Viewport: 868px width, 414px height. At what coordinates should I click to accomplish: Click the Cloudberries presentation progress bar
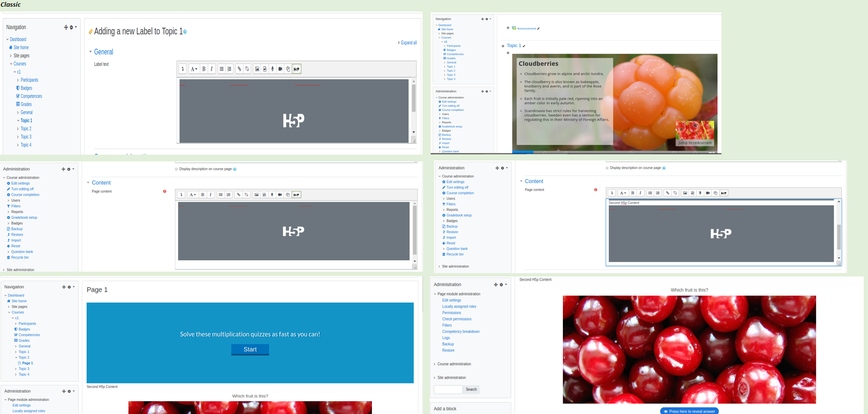(615, 152)
